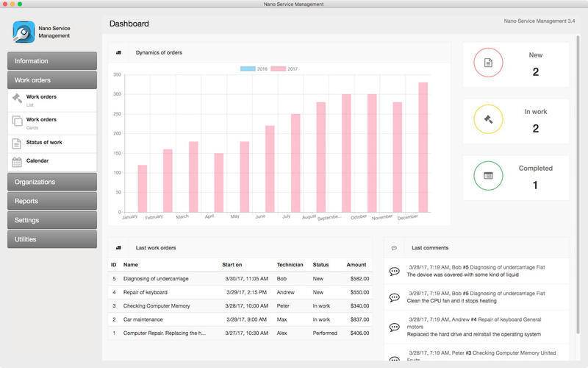Click '3/28/17, 10:00 AM' start date cell
The image size is (588, 368).
[246, 306]
